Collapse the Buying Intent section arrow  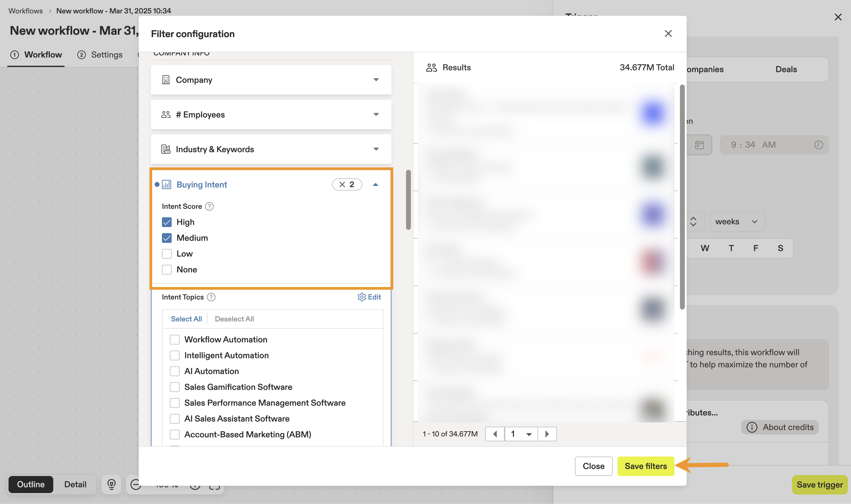(x=376, y=184)
